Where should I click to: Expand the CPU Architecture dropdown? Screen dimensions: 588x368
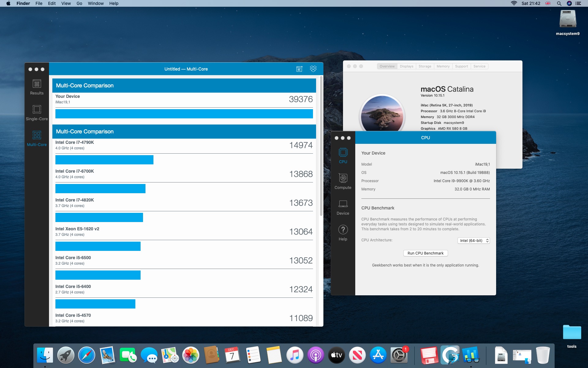pyautogui.click(x=473, y=241)
